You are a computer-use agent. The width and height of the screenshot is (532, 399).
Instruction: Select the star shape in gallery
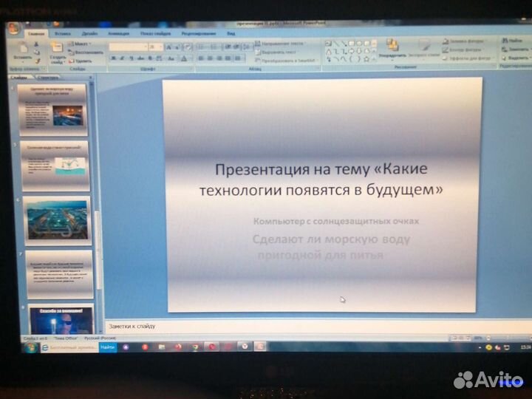point(366,59)
